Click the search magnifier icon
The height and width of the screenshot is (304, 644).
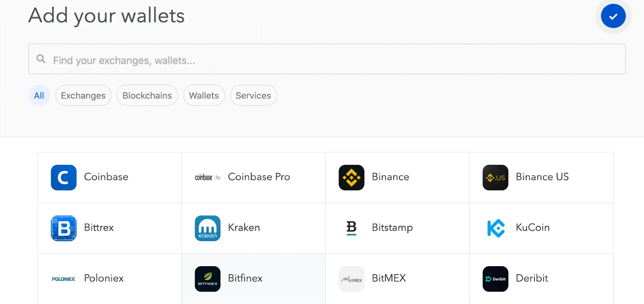pos(41,59)
